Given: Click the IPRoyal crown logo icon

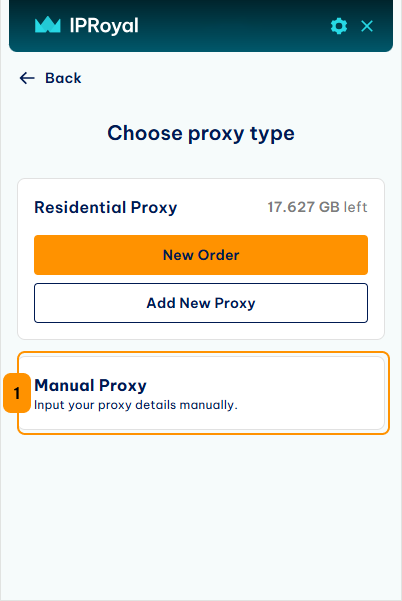Looking at the screenshot, I should [x=48, y=25].
